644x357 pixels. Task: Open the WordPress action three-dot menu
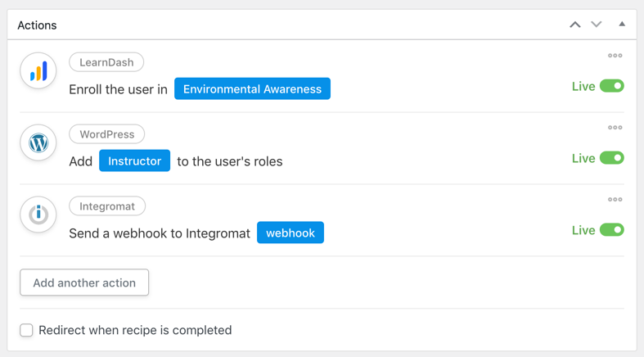tap(615, 128)
